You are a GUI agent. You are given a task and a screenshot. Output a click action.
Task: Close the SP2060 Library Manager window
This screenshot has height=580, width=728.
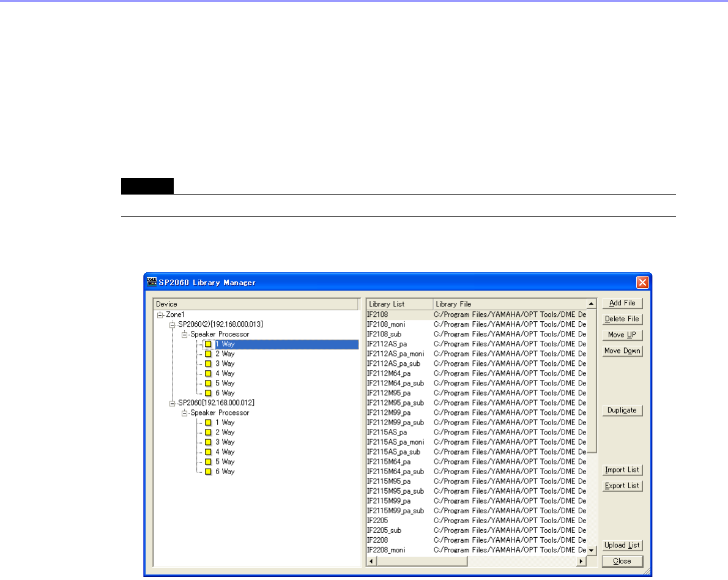coord(642,282)
